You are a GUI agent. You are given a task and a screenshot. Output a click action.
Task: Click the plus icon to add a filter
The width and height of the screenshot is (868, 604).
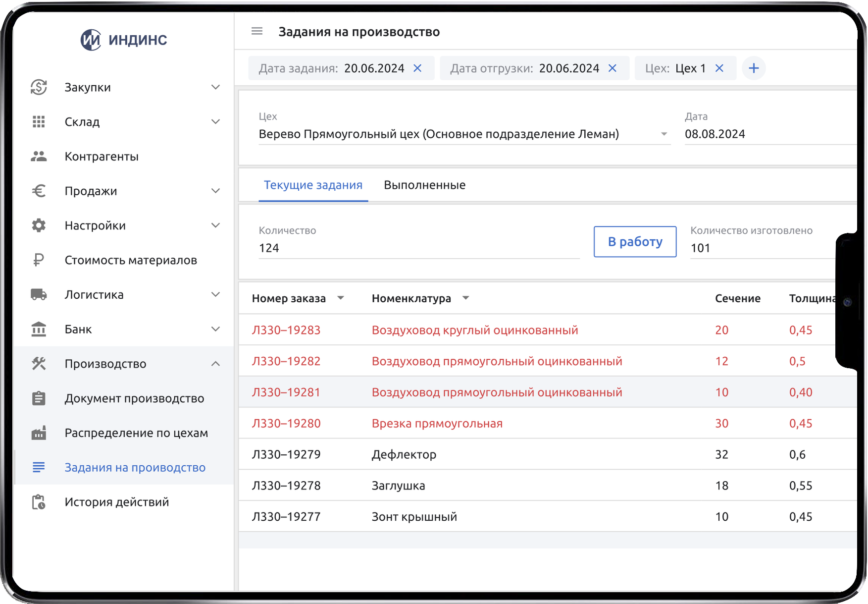pyautogui.click(x=754, y=68)
